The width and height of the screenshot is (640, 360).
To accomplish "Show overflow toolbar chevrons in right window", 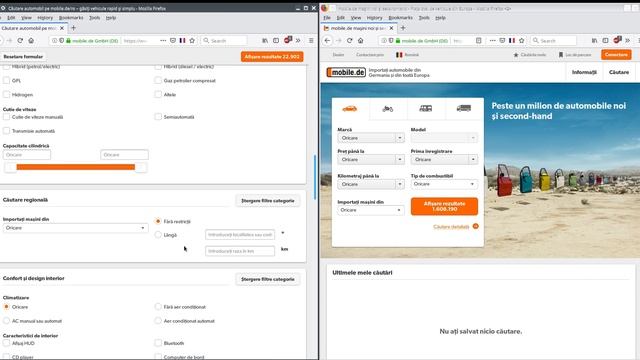I will (627, 40).
